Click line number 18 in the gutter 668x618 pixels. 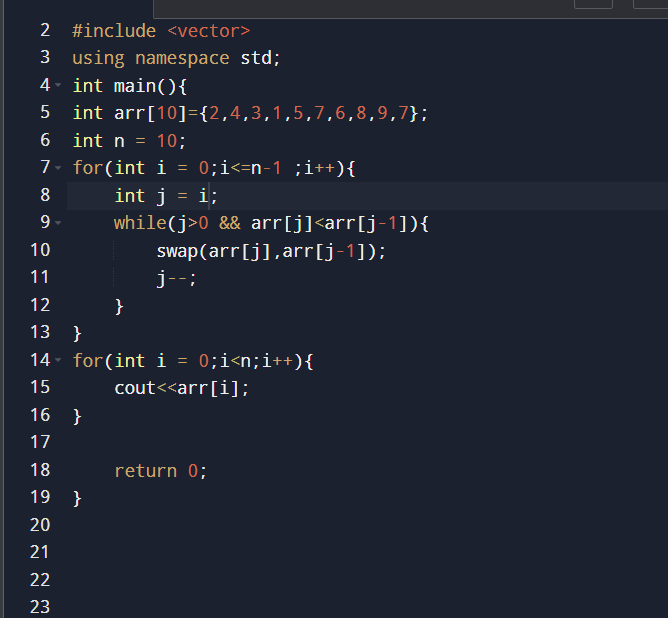[x=40, y=470]
